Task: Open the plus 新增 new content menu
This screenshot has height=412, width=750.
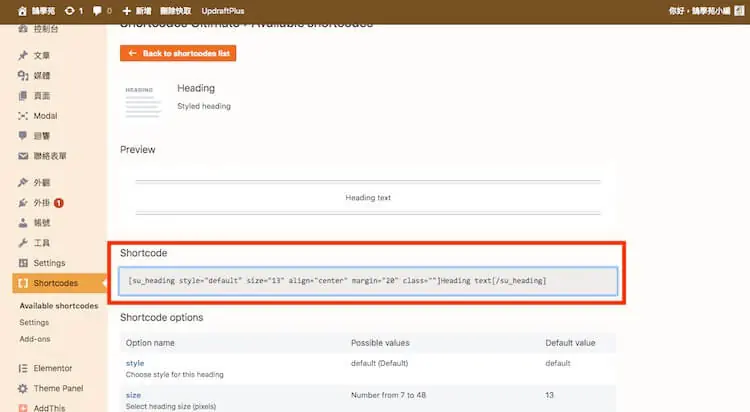Action: [x=137, y=11]
